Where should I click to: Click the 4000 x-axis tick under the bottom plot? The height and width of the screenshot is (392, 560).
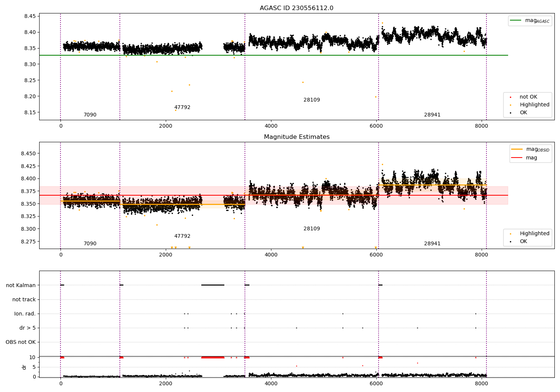(x=271, y=384)
